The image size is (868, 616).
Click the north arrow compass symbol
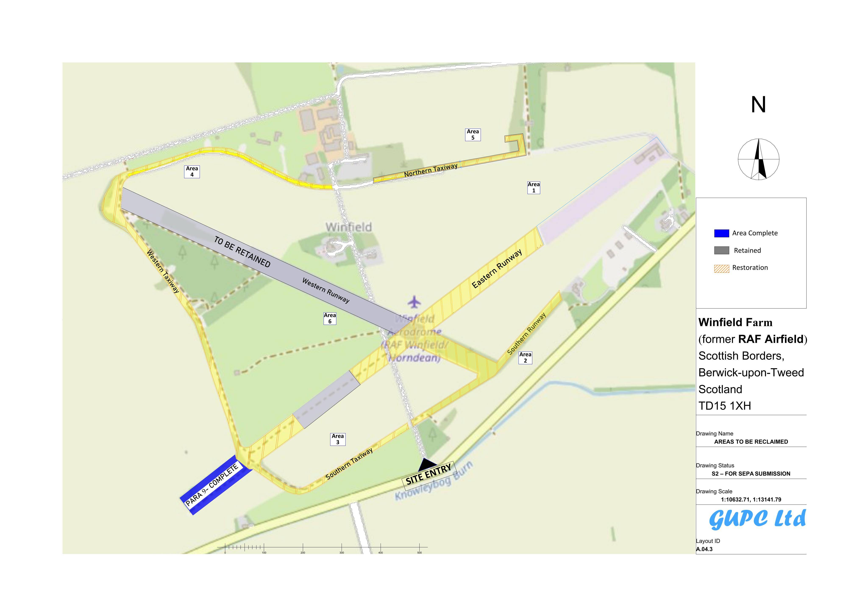[x=758, y=159]
